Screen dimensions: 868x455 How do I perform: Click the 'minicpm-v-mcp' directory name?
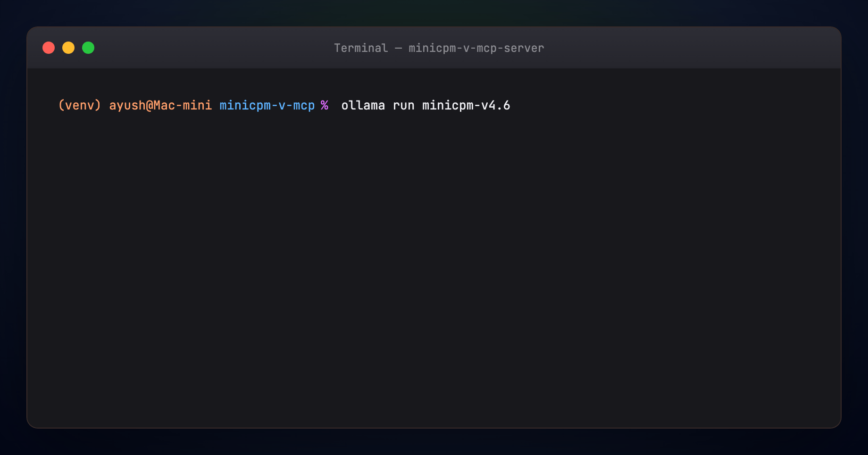pos(267,105)
